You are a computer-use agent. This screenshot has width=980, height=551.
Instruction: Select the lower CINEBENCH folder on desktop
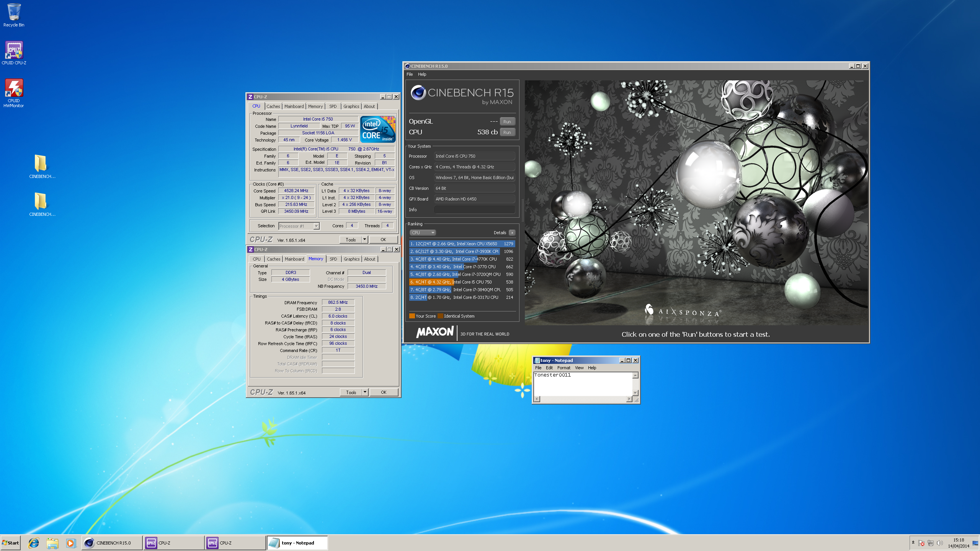click(x=42, y=204)
